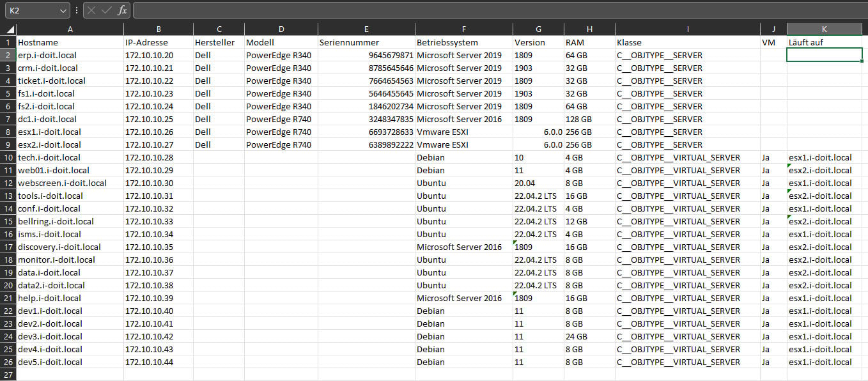Select row 27 header
Image resolution: width=868 pixels, height=381 pixels.
[8, 375]
